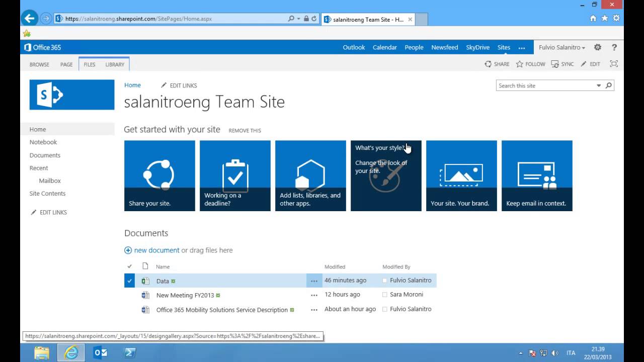Show hidden icons in the system tray
644x362 pixels.
coord(520,353)
